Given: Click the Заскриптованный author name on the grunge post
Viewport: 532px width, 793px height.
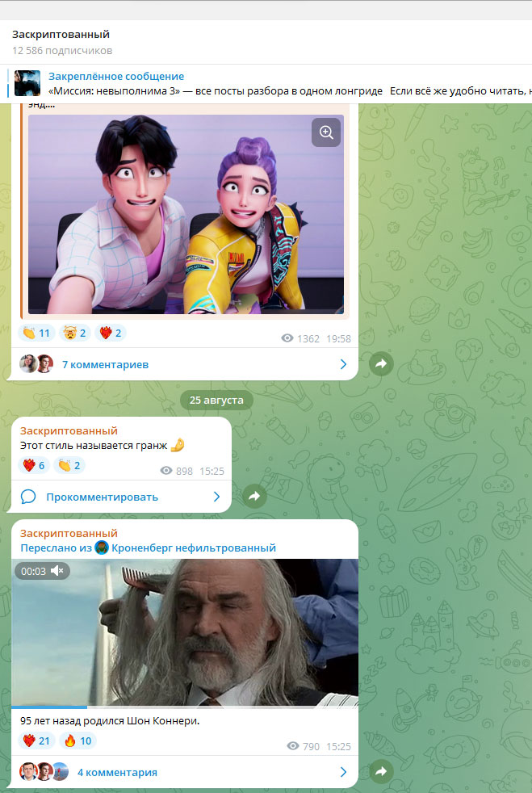Looking at the screenshot, I should pos(69,430).
